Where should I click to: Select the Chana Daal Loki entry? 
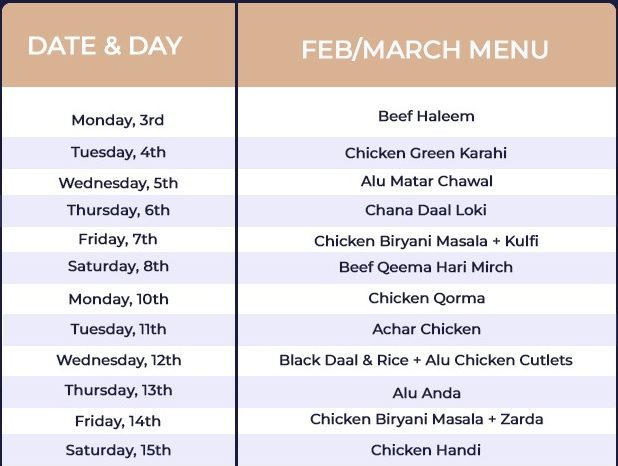[427, 210]
